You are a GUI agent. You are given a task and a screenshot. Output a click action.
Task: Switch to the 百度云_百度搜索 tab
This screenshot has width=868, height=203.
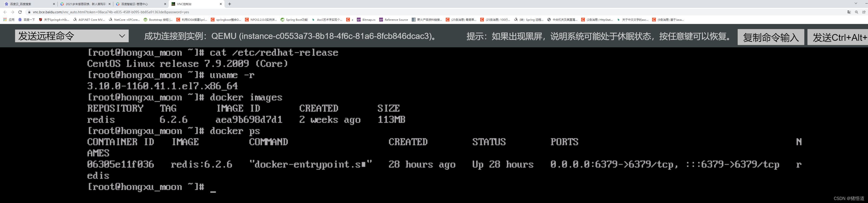[x=29, y=4]
